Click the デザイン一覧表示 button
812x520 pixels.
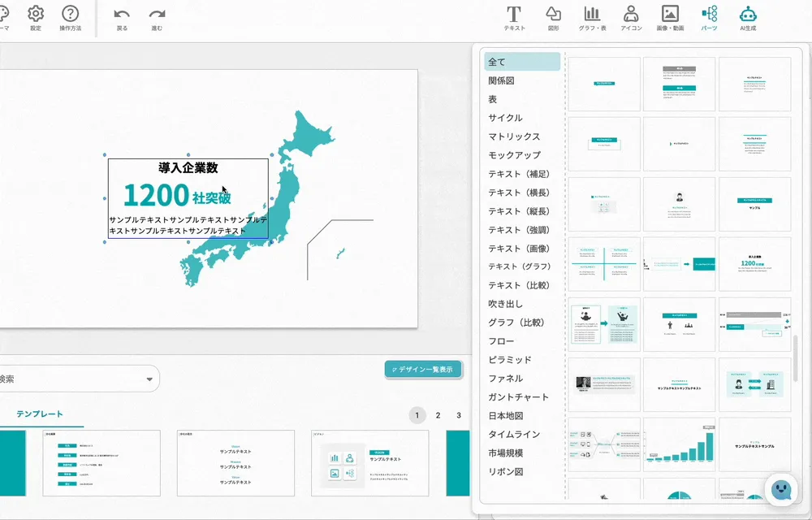click(x=423, y=369)
